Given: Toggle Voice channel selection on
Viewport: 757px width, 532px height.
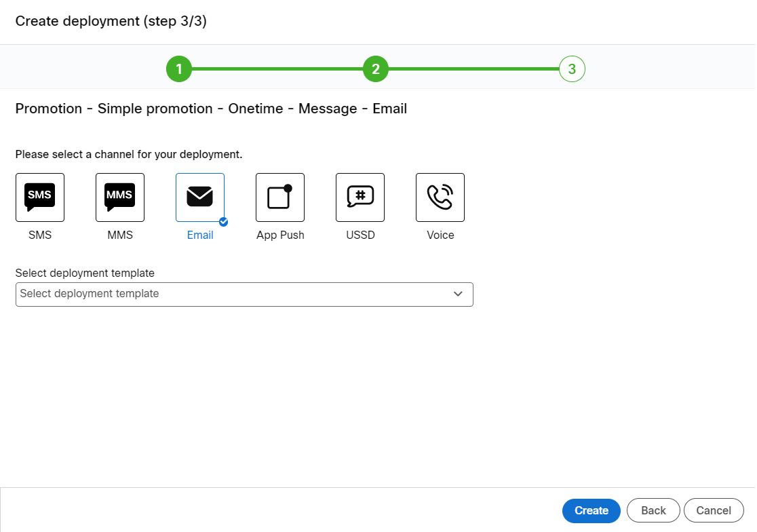Looking at the screenshot, I should click(x=440, y=197).
